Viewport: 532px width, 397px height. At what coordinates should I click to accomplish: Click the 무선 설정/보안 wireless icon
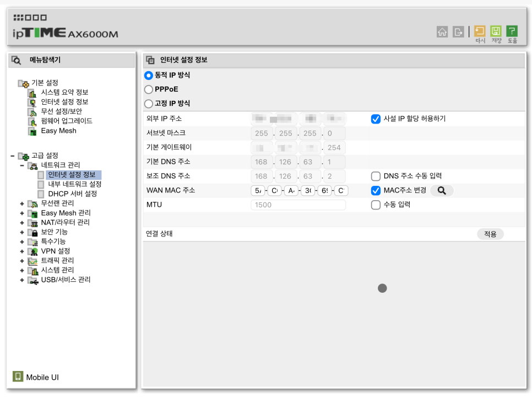32,112
